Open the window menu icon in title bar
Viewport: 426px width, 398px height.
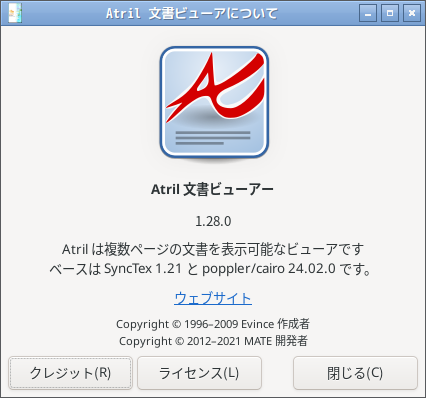tap(15, 13)
